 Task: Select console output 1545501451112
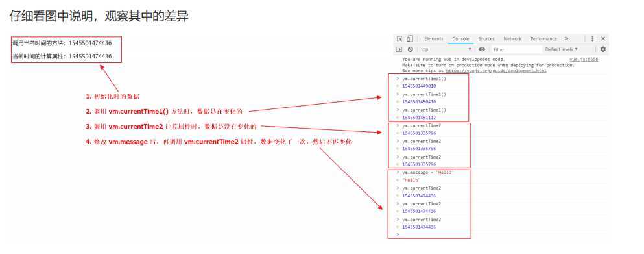(x=419, y=118)
